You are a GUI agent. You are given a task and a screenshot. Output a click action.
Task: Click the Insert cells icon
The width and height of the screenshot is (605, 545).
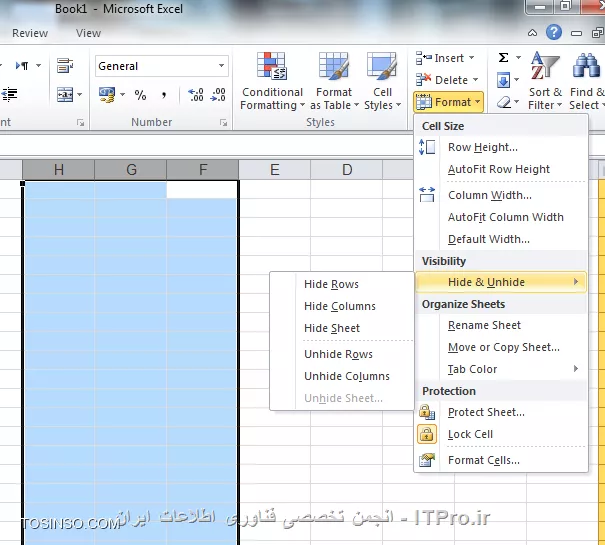pos(424,58)
